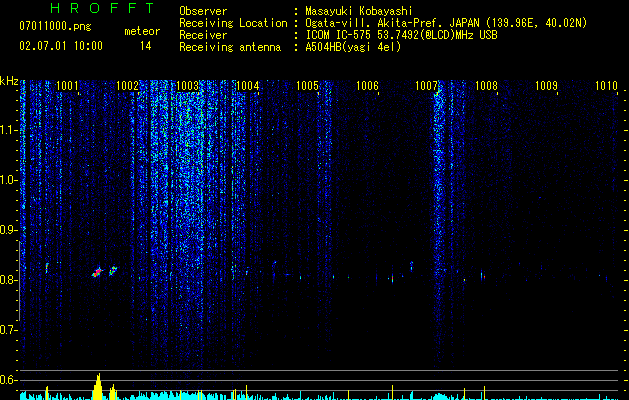Viewport: 629px width, 400px height.
Task: Click the 'meteor' label
Action: coord(142,31)
